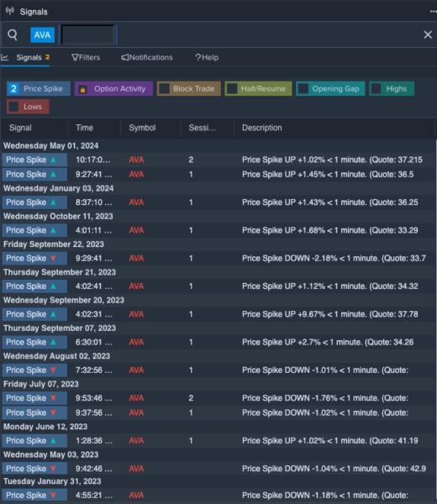This screenshot has width=437, height=504.
Task: Click the question mark Help icon
Action: pyautogui.click(x=198, y=57)
